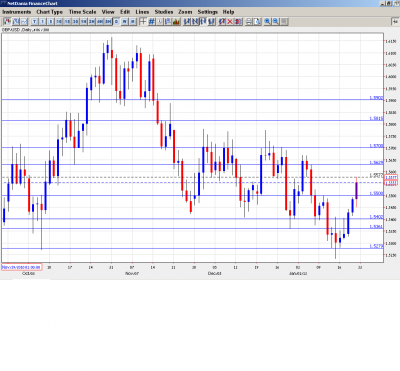Select the tick (T) time scale button
Image resolution: width=400 pixels, height=371 pixels.
point(34,22)
